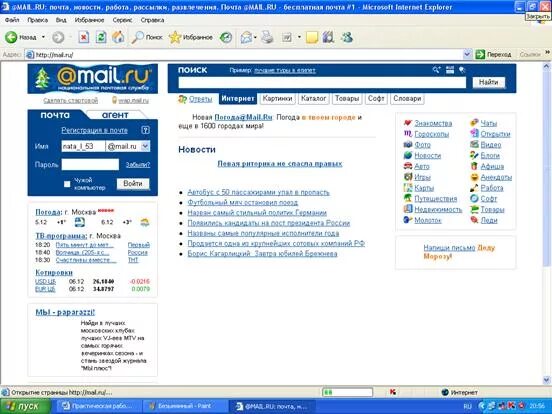552x414 pixels.
Task: Open the Избранное menu
Action: (x=89, y=20)
